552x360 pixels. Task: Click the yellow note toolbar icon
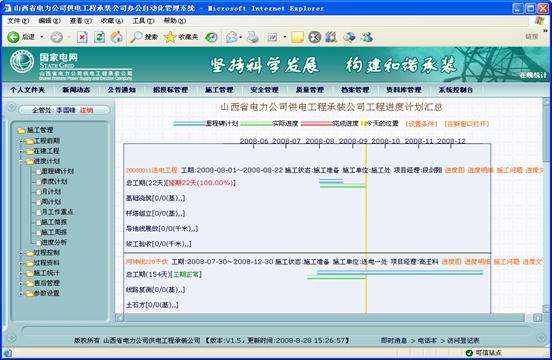click(x=297, y=37)
